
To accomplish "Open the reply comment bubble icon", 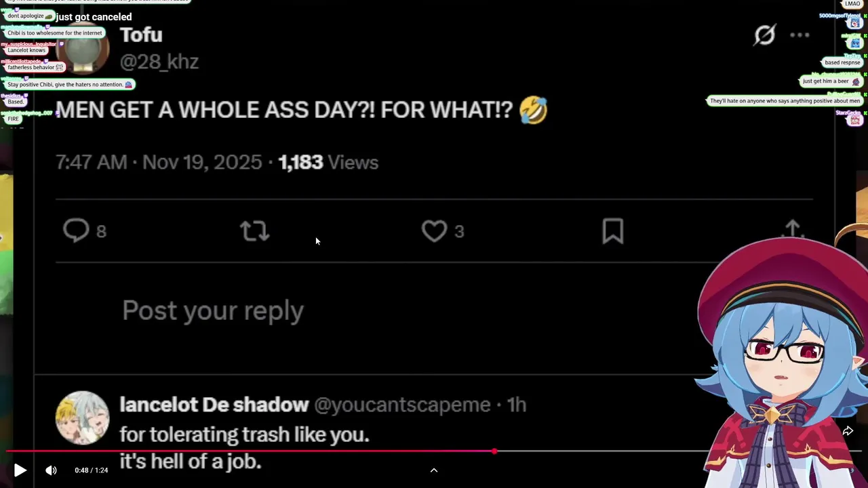I will click(x=76, y=231).
